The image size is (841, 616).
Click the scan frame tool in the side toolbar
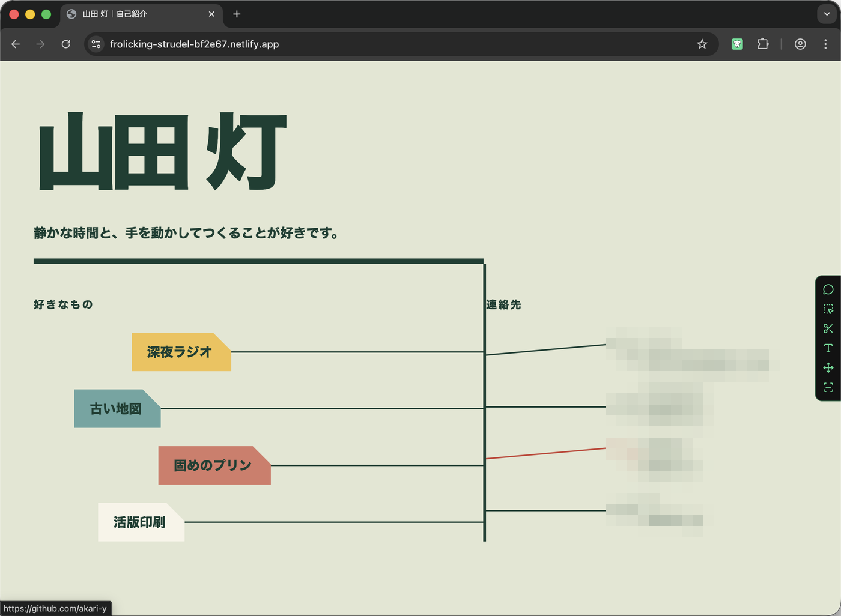(828, 387)
